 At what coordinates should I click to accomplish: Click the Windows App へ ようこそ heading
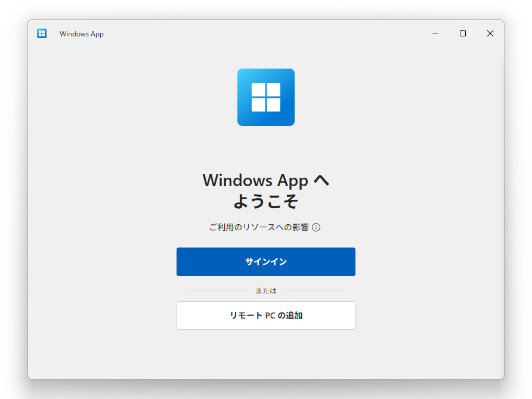[266, 191]
